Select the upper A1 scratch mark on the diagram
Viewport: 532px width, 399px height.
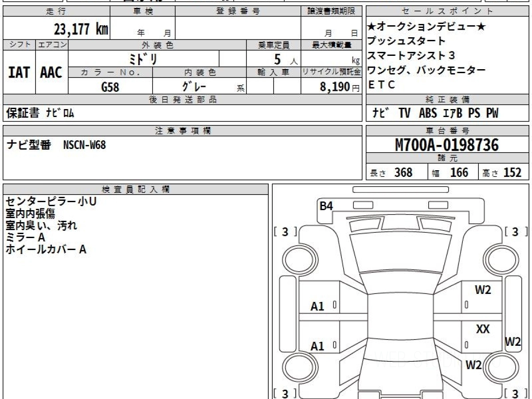[317, 306]
